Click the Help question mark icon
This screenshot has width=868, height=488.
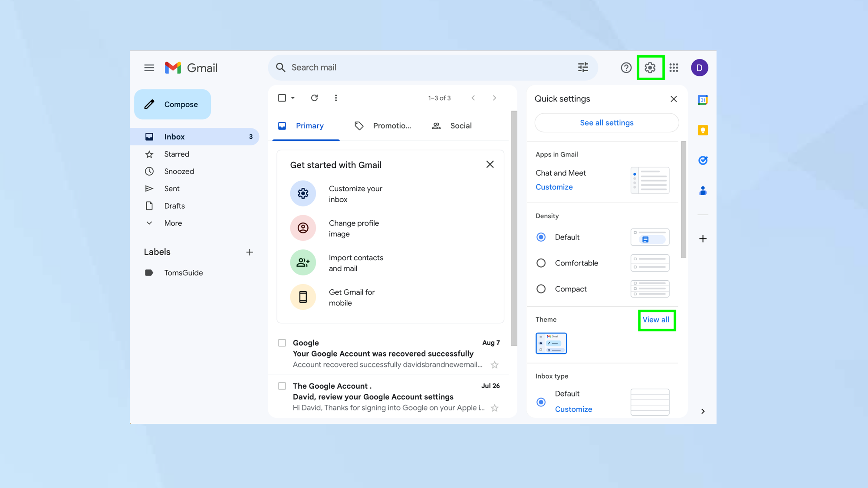626,67
